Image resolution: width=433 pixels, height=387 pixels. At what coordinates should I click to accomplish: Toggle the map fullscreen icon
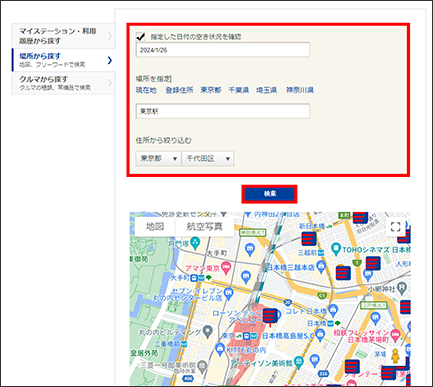395,227
